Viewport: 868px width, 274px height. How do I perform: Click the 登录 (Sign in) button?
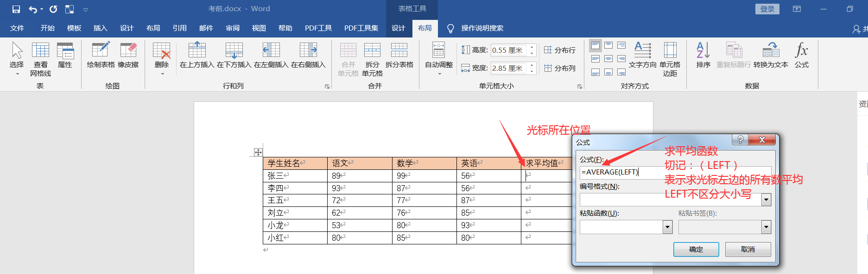click(767, 9)
